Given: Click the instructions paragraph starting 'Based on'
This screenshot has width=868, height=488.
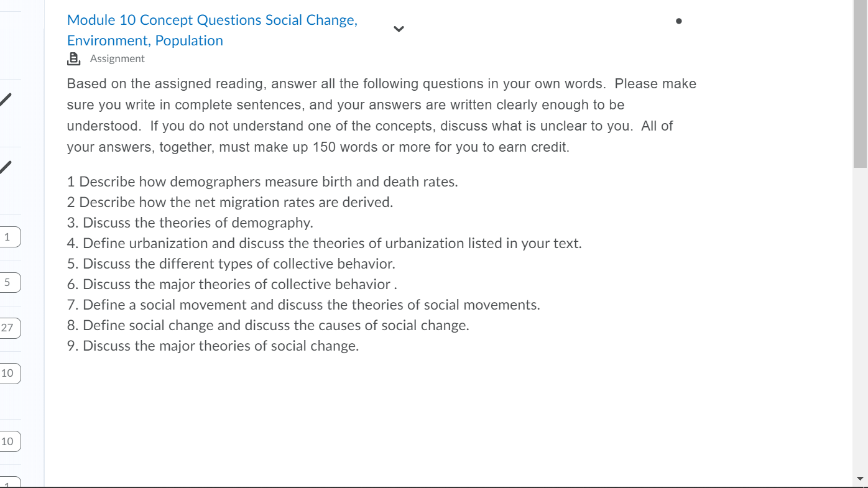Looking at the screenshot, I should [382, 115].
